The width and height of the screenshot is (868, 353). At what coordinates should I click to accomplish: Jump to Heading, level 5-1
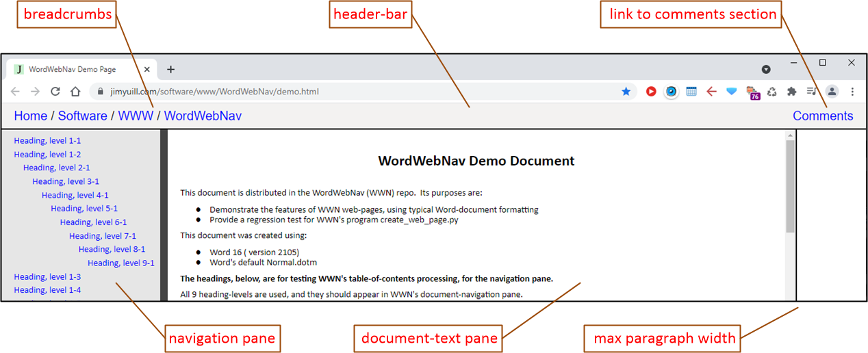pyautogui.click(x=84, y=209)
